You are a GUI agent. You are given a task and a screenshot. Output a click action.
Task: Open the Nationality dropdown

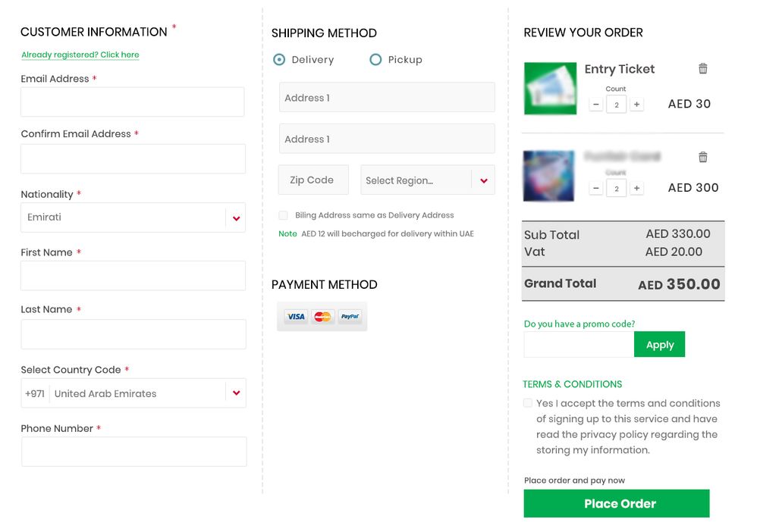point(236,218)
